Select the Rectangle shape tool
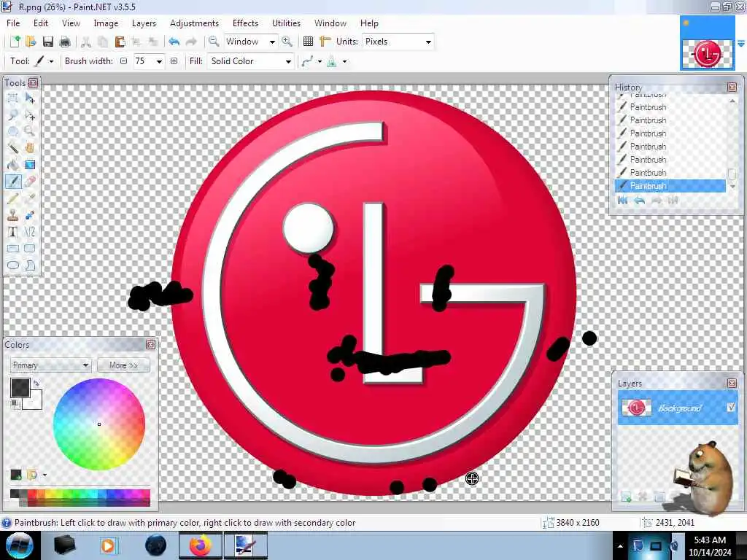Image resolution: width=747 pixels, height=560 pixels. [13, 249]
